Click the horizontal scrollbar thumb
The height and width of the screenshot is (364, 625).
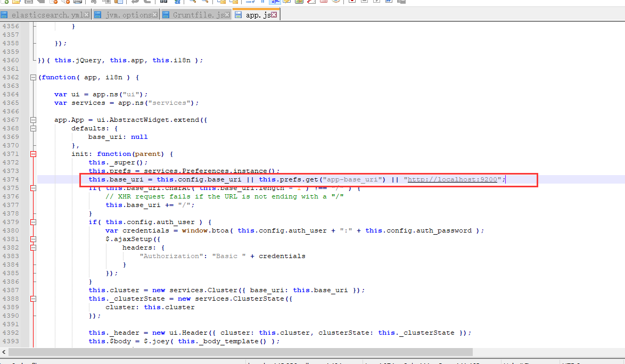240,352
